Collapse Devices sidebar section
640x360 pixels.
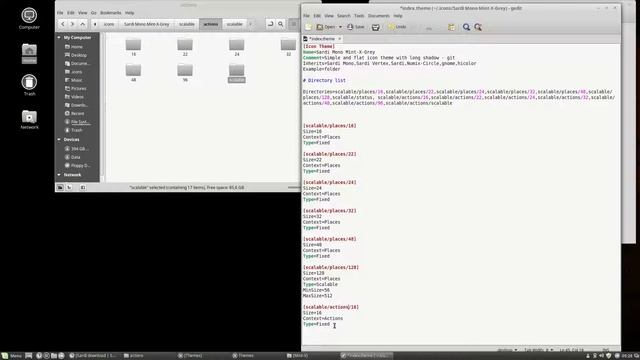[x=59, y=140]
